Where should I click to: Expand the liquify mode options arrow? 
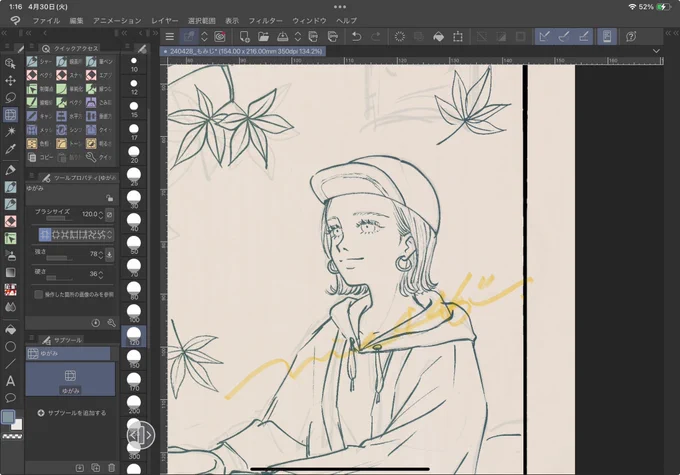point(110,235)
